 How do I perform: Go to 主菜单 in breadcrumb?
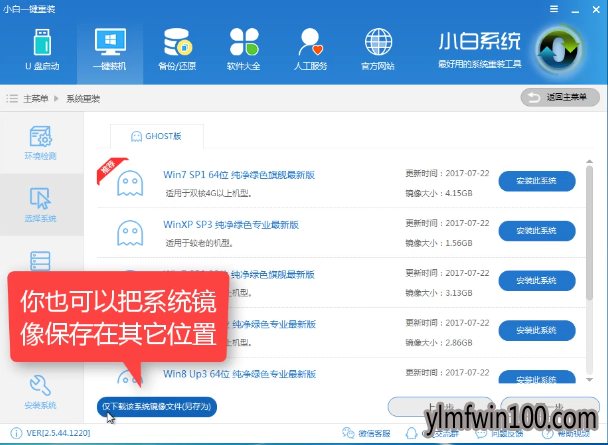pos(36,98)
